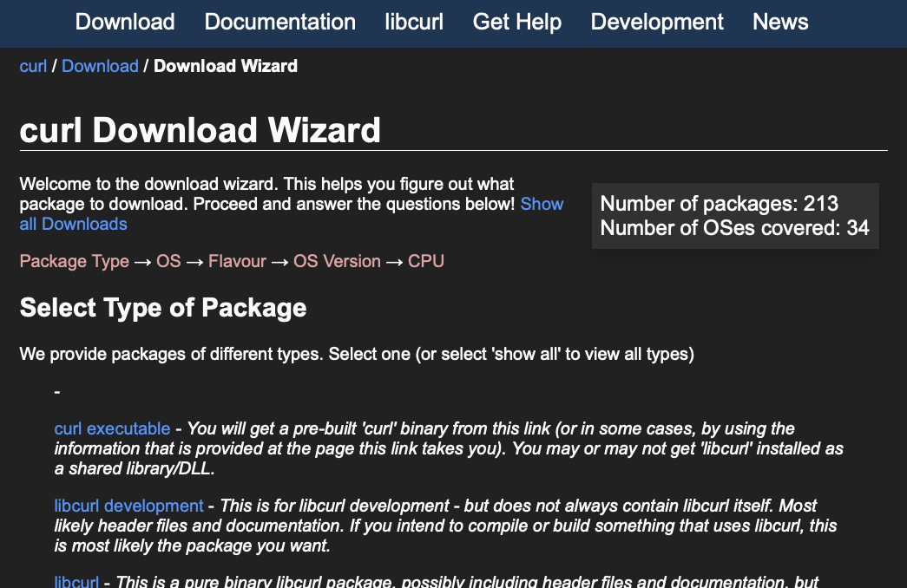Screen dimensions: 907x588
Task: Click the curl Download Wizard heading
Action: pos(200,130)
